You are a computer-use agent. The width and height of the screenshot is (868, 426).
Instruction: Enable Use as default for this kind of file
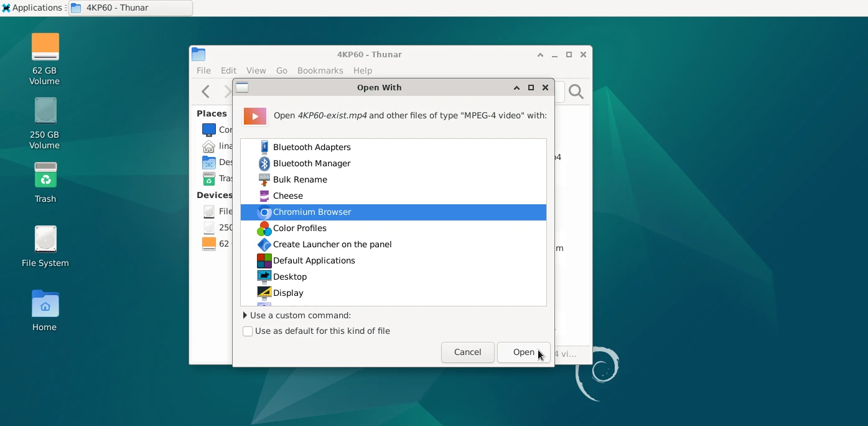point(248,331)
